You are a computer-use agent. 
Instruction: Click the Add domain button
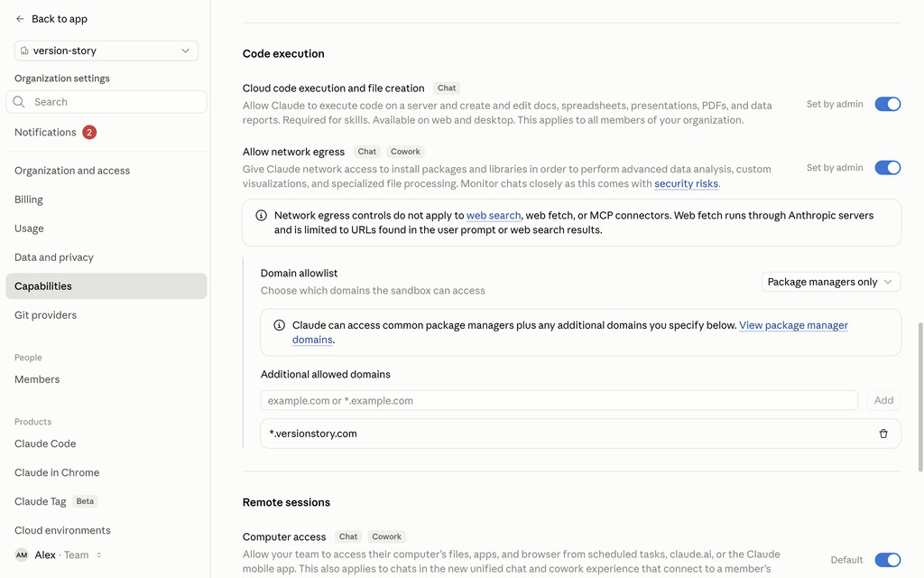883,400
